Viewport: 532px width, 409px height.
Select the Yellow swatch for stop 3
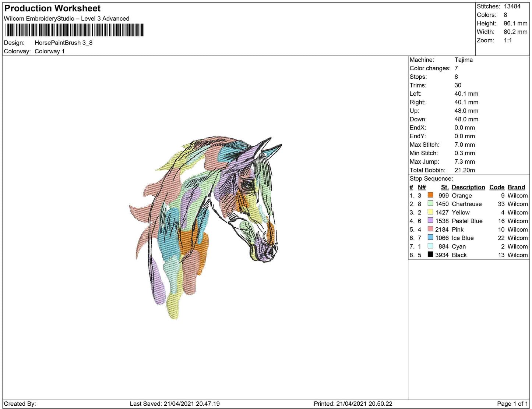430,212
